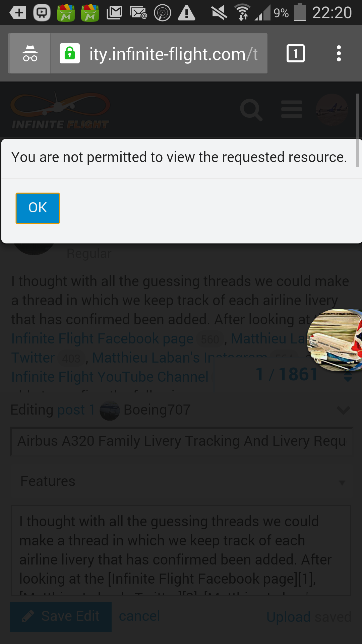Collapse the editor with the chevron arrow

343,410
